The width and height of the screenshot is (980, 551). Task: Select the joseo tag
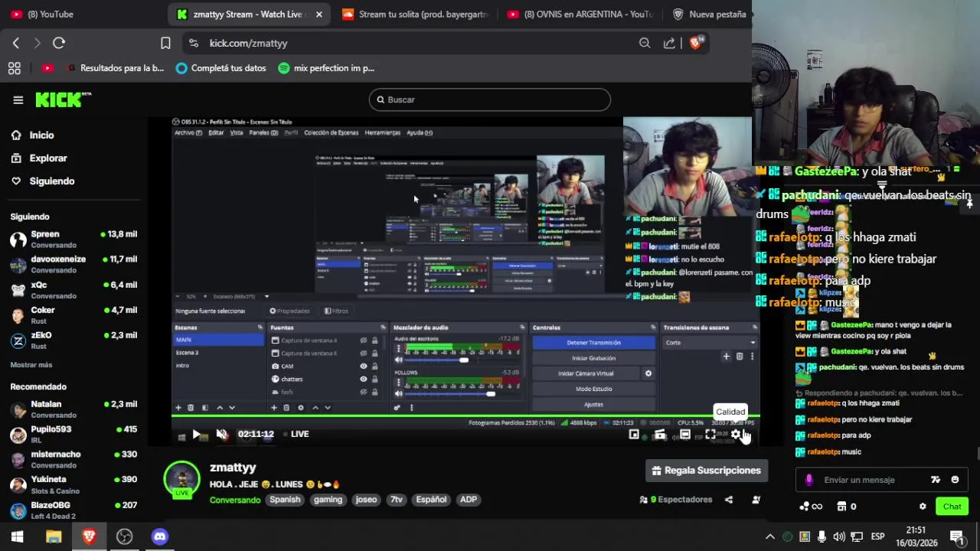coord(366,500)
